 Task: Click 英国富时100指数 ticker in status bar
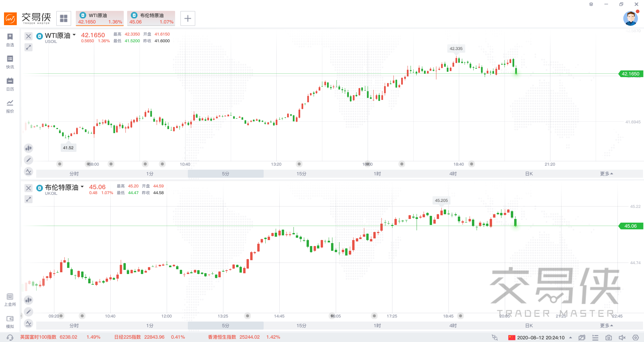[x=60, y=337]
